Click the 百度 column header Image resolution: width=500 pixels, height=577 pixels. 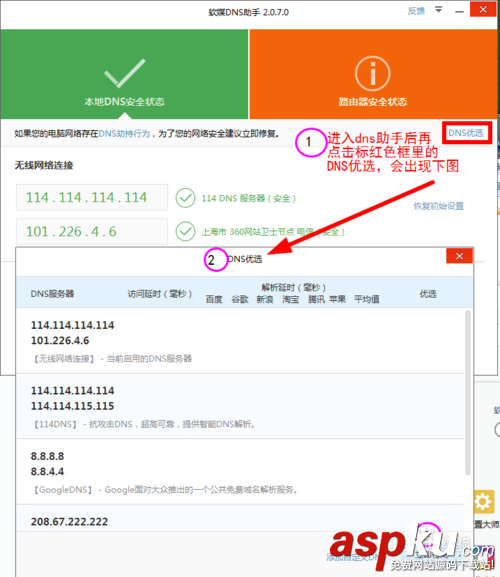(x=214, y=300)
